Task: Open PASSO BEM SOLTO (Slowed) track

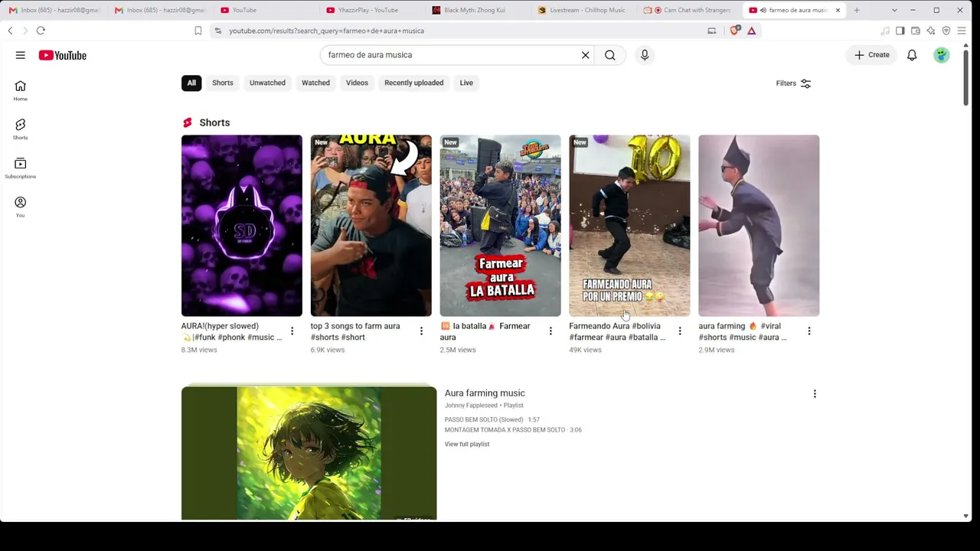Action: (492, 419)
